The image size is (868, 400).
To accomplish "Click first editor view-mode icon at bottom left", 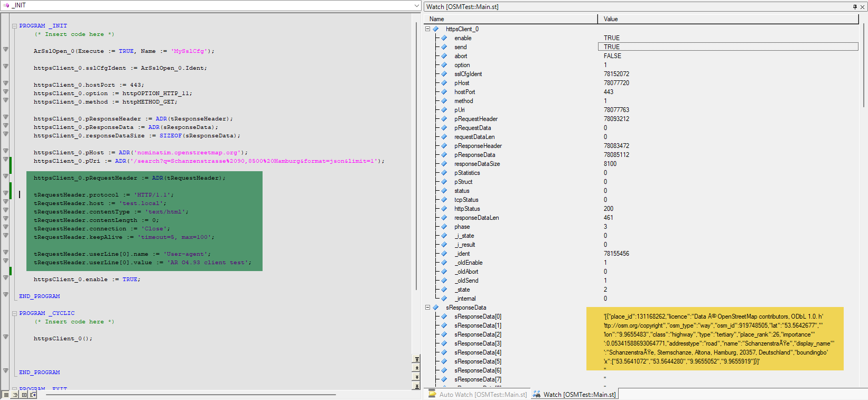I will click(x=6, y=395).
